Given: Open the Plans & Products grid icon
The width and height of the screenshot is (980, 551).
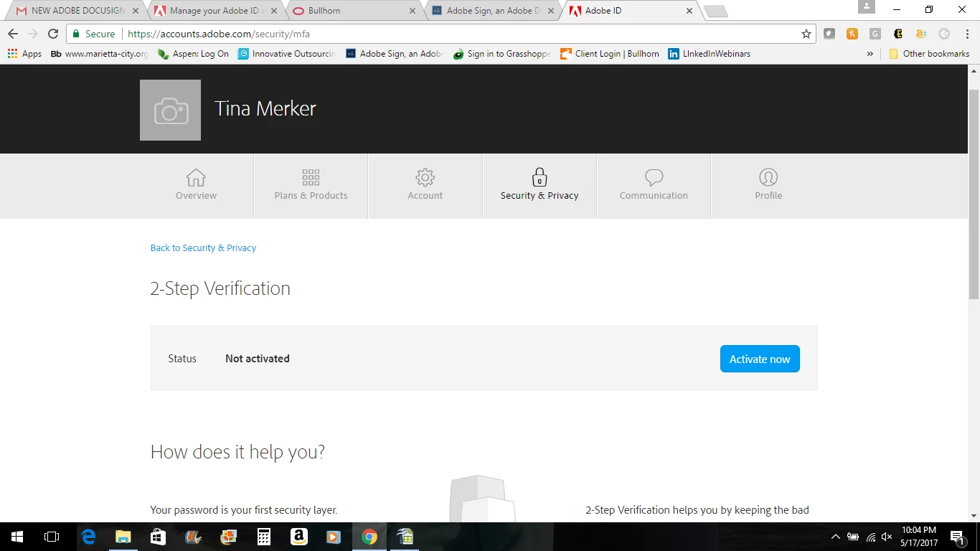Looking at the screenshot, I should [311, 177].
